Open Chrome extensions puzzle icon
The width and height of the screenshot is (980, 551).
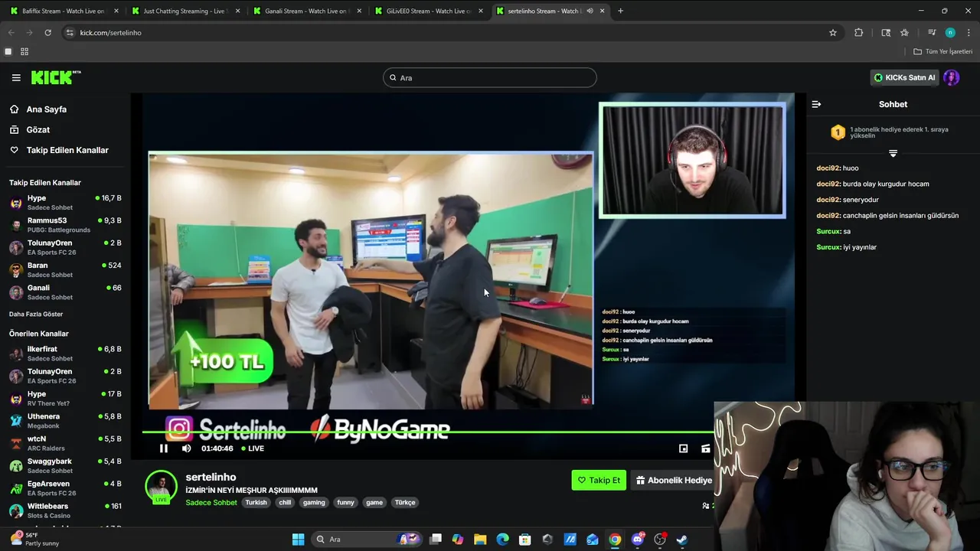click(x=858, y=32)
